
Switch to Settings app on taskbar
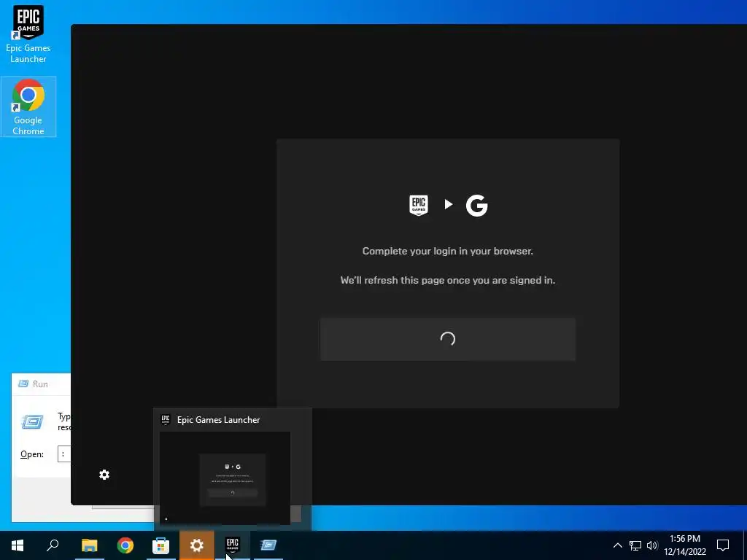(197, 545)
